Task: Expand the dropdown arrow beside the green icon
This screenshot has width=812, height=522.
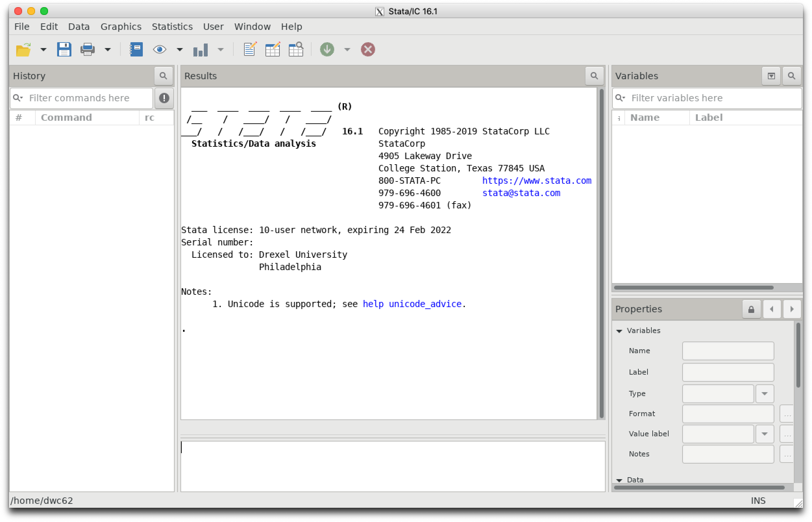Action: pyautogui.click(x=347, y=49)
